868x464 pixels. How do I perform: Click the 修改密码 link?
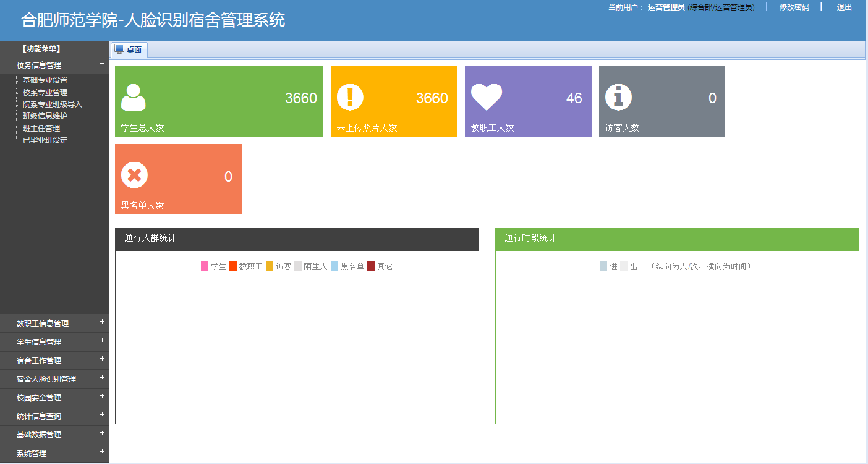tap(794, 7)
